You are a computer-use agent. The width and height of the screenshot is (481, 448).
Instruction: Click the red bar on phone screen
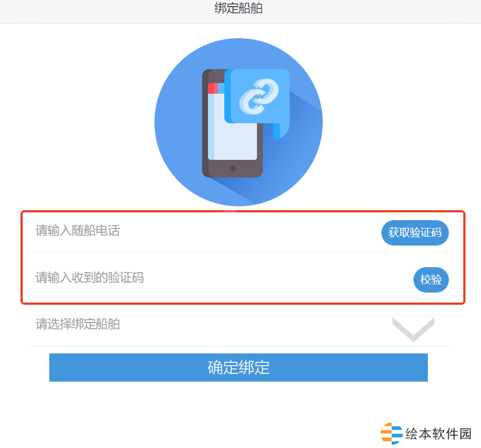(x=213, y=88)
